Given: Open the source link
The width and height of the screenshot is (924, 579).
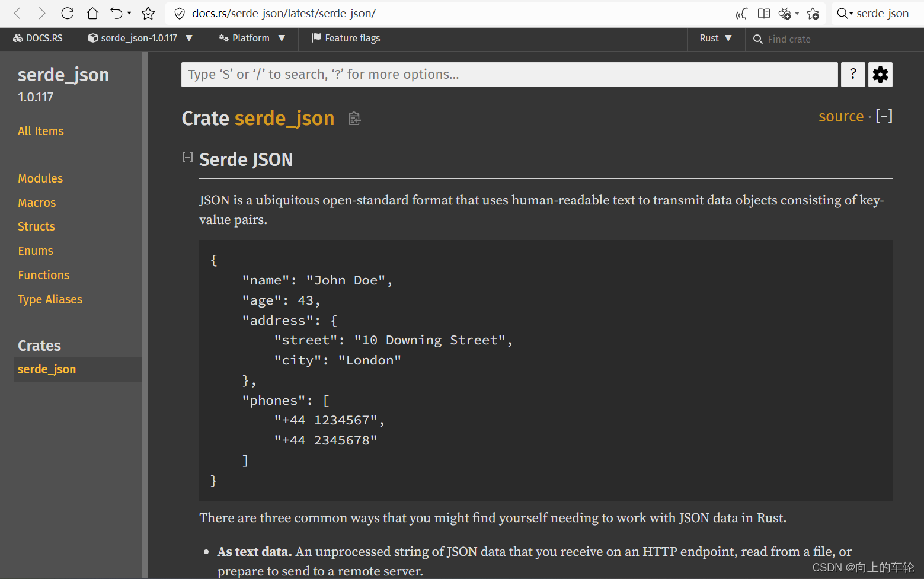Looking at the screenshot, I should pyautogui.click(x=841, y=116).
